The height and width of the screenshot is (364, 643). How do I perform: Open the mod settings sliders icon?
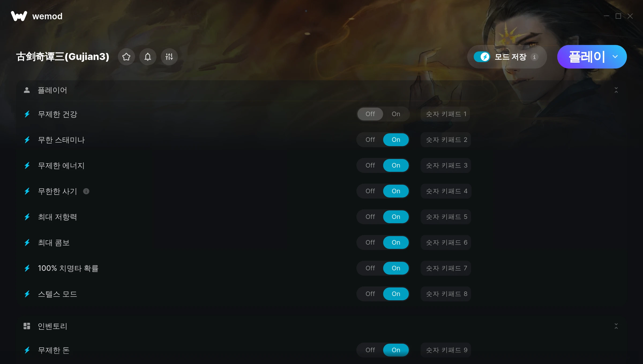click(x=169, y=57)
